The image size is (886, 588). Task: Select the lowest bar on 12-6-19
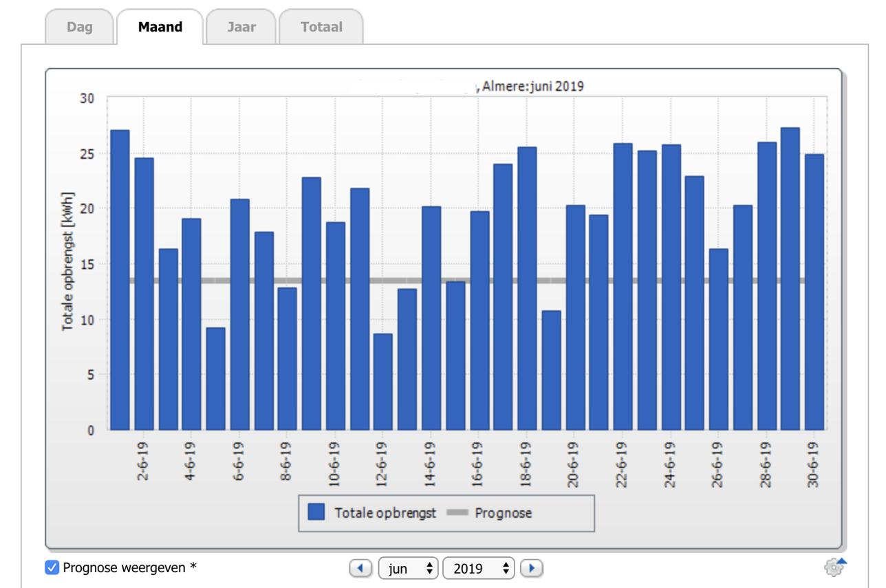[x=383, y=382]
